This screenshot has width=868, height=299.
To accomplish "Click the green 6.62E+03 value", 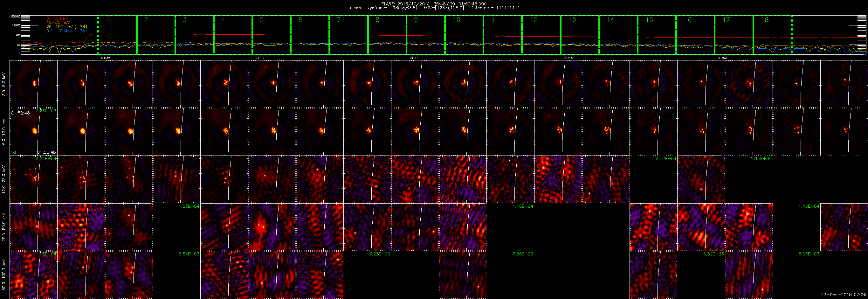I will click(713, 254).
